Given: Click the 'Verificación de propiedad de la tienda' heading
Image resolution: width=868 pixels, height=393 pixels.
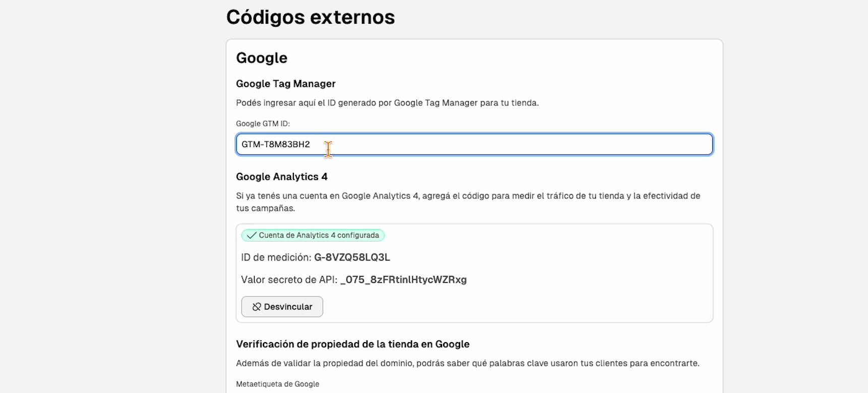Looking at the screenshot, I should click(x=352, y=344).
